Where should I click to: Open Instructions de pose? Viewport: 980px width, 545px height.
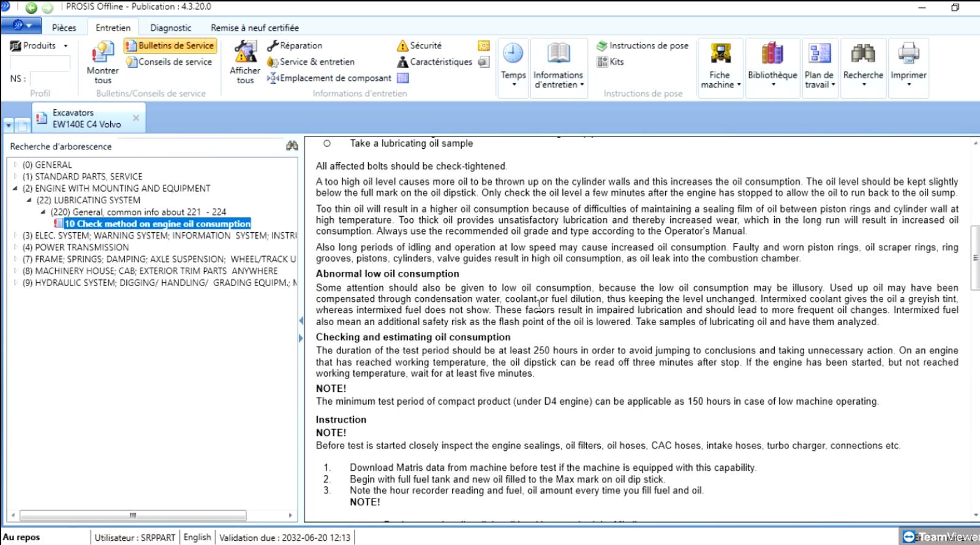643,45
